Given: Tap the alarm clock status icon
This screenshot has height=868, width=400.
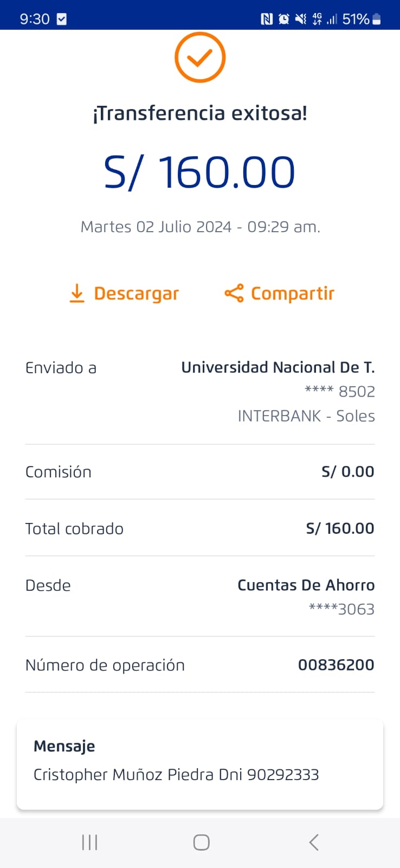Looking at the screenshot, I should [x=283, y=19].
